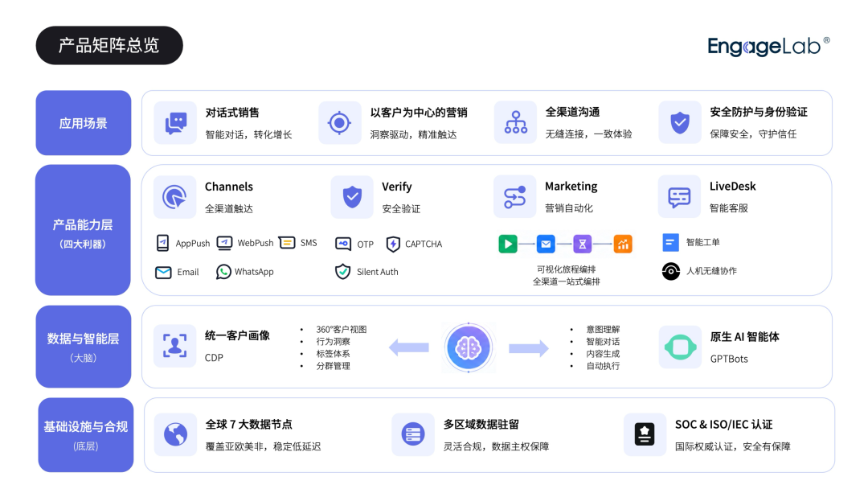The width and height of the screenshot is (868, 489).
Task: Click the OTP key icon
Action: pos(343,244)
